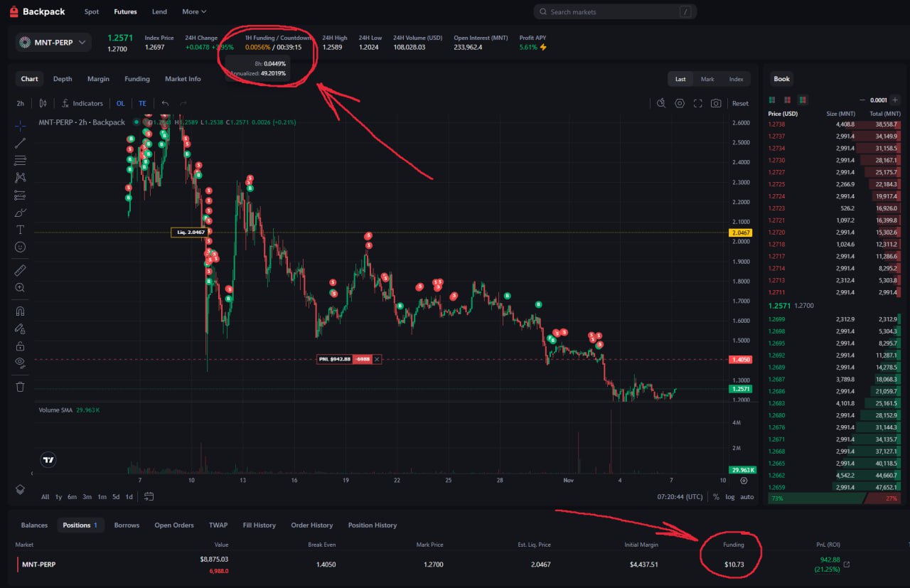The height and width of the screenshot is (588, 910).
Task: Set chart range to 5d
Action: coord(116,497)
